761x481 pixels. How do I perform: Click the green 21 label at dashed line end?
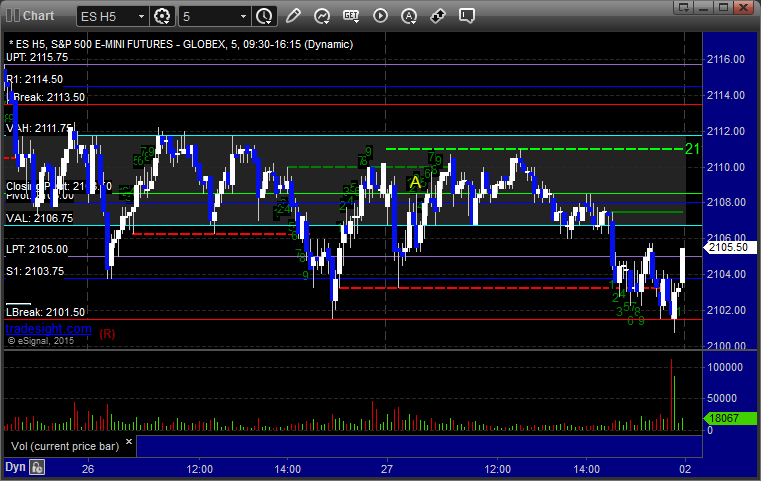(x=692, y=149)
